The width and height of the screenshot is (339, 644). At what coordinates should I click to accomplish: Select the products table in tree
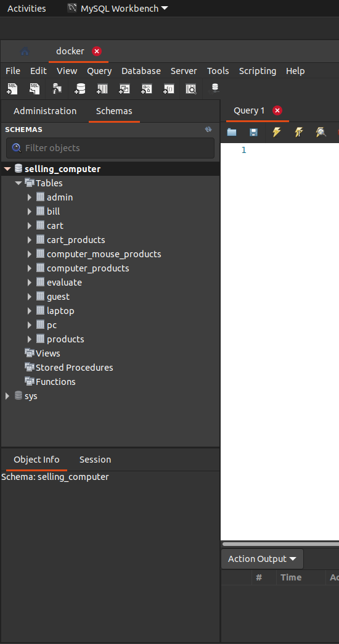[65, 339]
